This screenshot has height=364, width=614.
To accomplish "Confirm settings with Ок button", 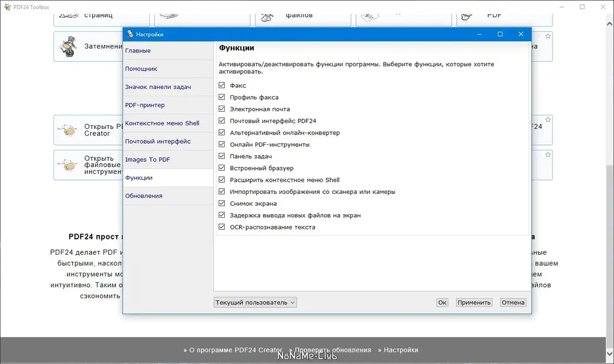I will tap(442, 302).
